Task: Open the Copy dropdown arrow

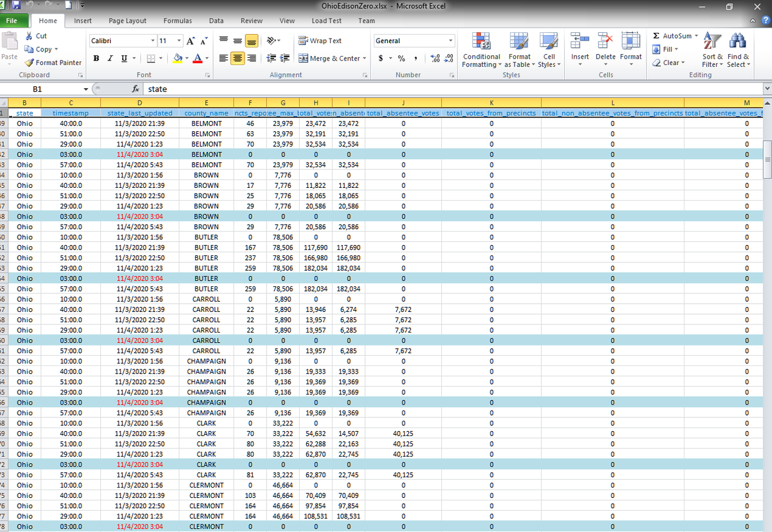Action: (x=56, y=50)
